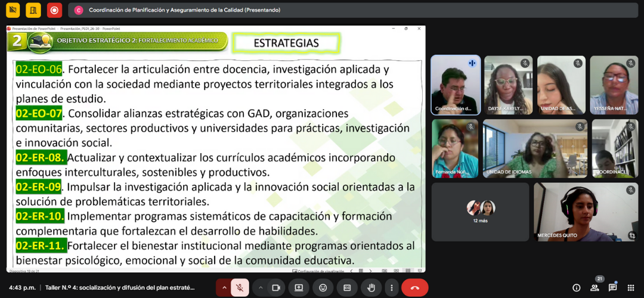Raise your hand in the meeting
Viewport: 644px width, 298px height.
(x=371, y=288)
